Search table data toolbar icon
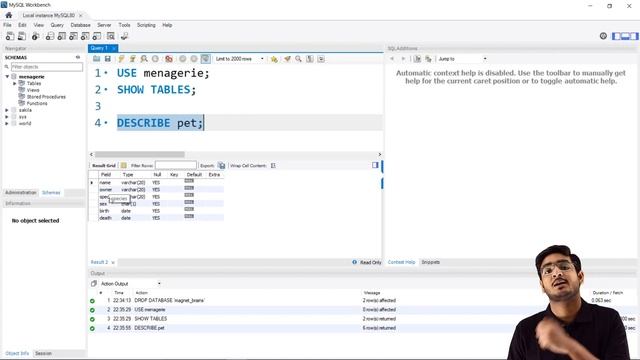Viewport: 640px width, 360px height. click(111, 36)
